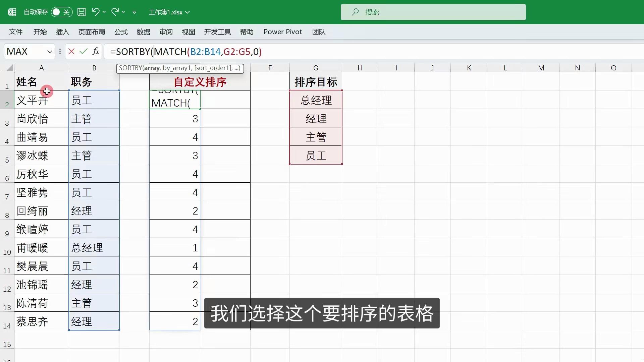Click the formula bar vertical dots handle
The image size is (644, 362).
click(60, 51)
